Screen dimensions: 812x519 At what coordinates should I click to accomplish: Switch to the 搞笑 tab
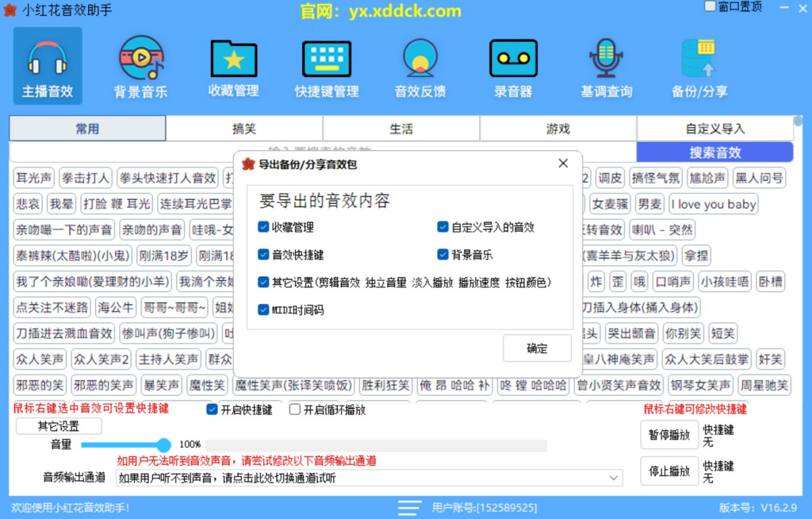(x=244, y=128)
